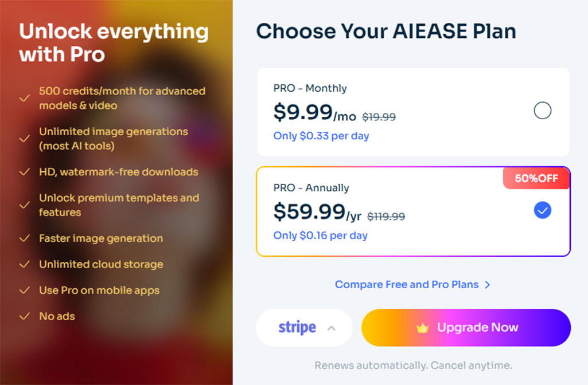
Task: Click Only $0.33 per day text
Action: click(321, 136)
